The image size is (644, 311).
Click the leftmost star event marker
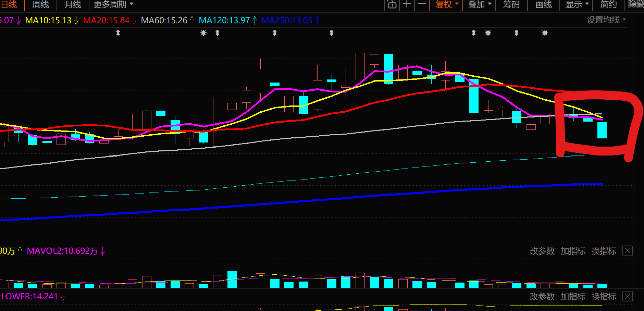203,33
